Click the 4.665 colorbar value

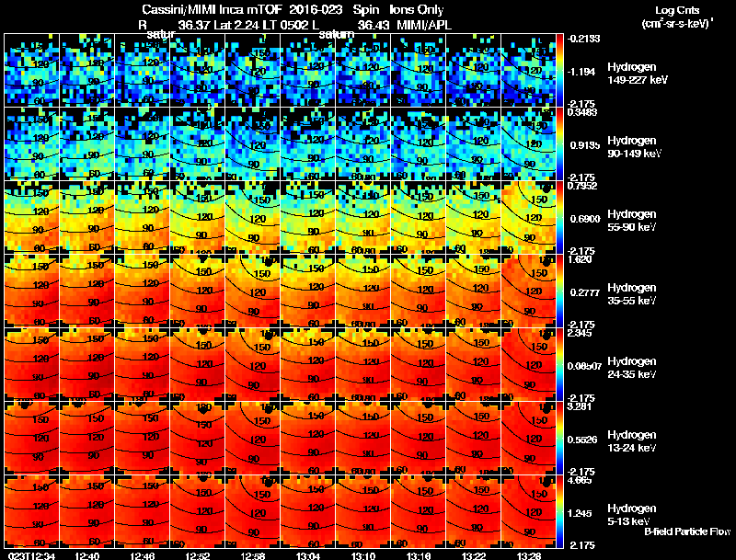coord(580,481)
